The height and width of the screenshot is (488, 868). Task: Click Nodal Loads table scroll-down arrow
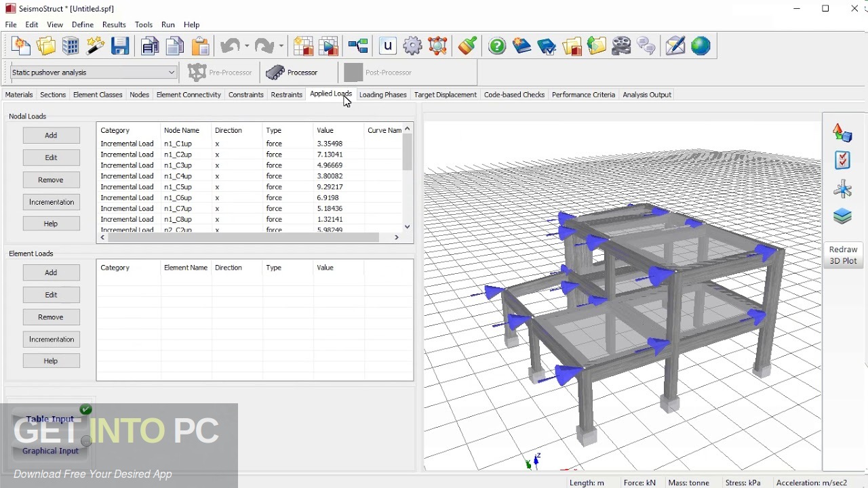tap(407, 227)
